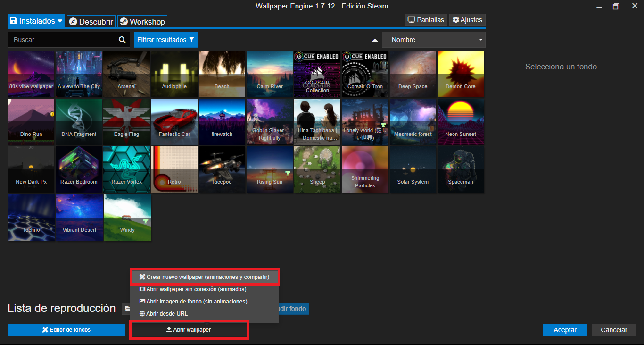
Task: Pick the Rising Sun wallpaper
Action: click(x=270, y=170)
